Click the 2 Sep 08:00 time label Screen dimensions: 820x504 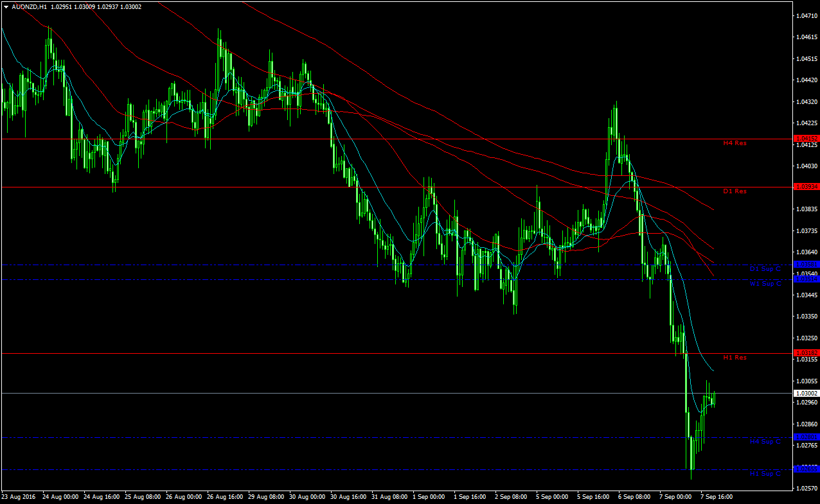511,497
